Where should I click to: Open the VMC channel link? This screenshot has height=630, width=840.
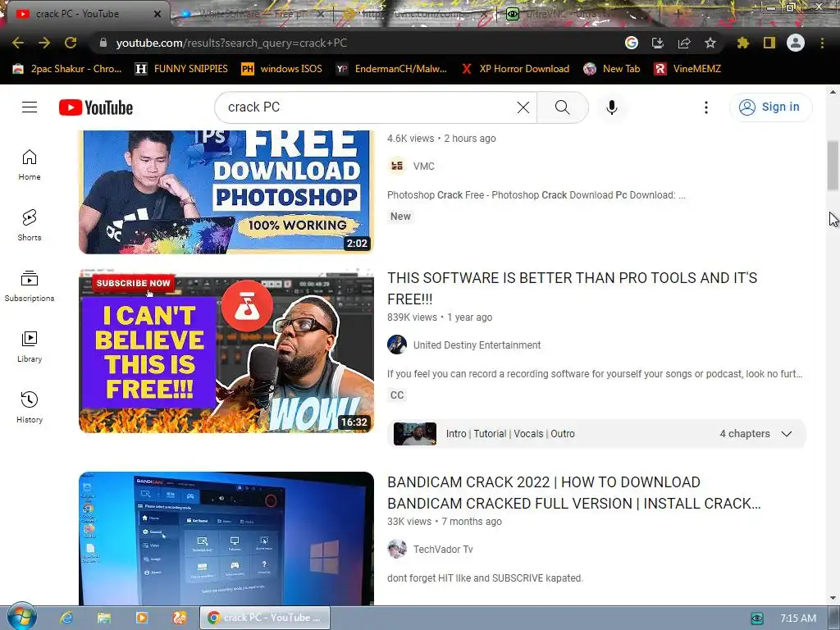(x=424, y=166)
